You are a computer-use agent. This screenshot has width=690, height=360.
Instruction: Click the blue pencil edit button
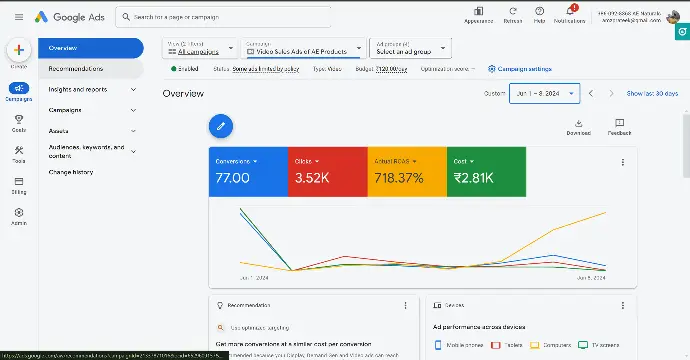coord(221,126)
